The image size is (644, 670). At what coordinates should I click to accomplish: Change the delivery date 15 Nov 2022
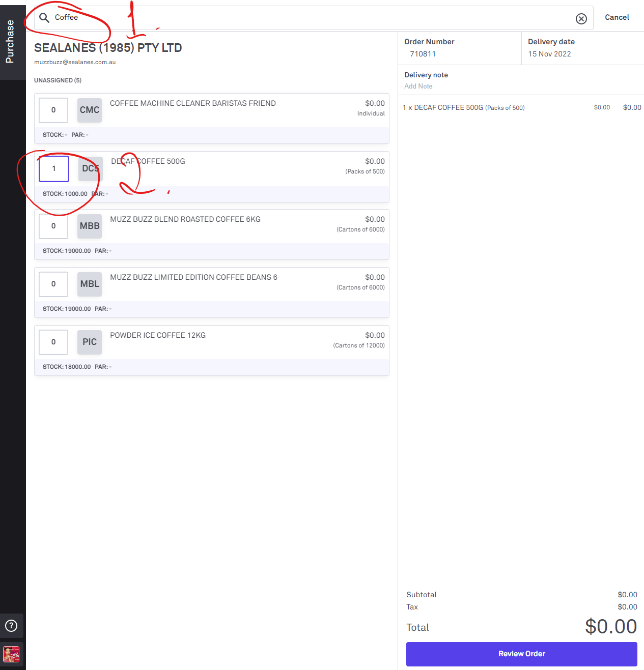549,54
